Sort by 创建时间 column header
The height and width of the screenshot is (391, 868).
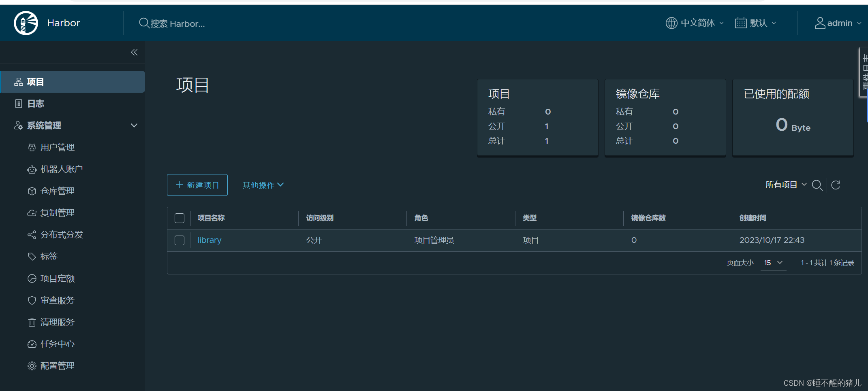(753, 218)
